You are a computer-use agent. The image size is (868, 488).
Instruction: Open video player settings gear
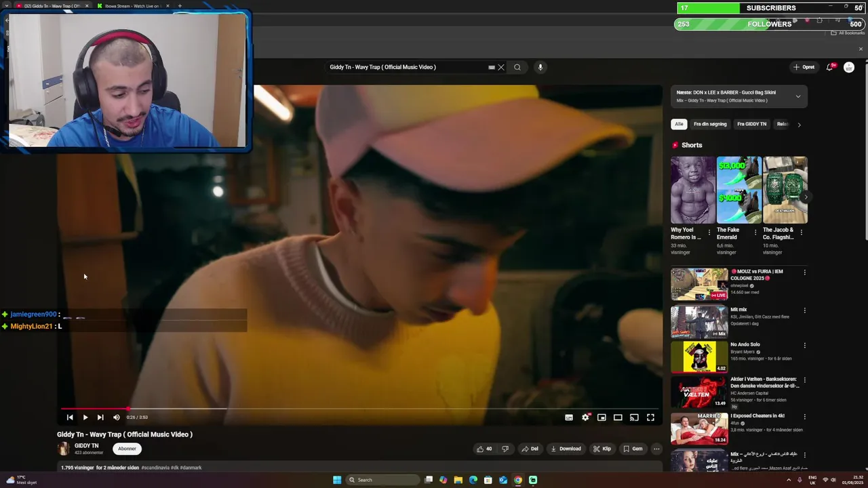[x=585, y=418]
